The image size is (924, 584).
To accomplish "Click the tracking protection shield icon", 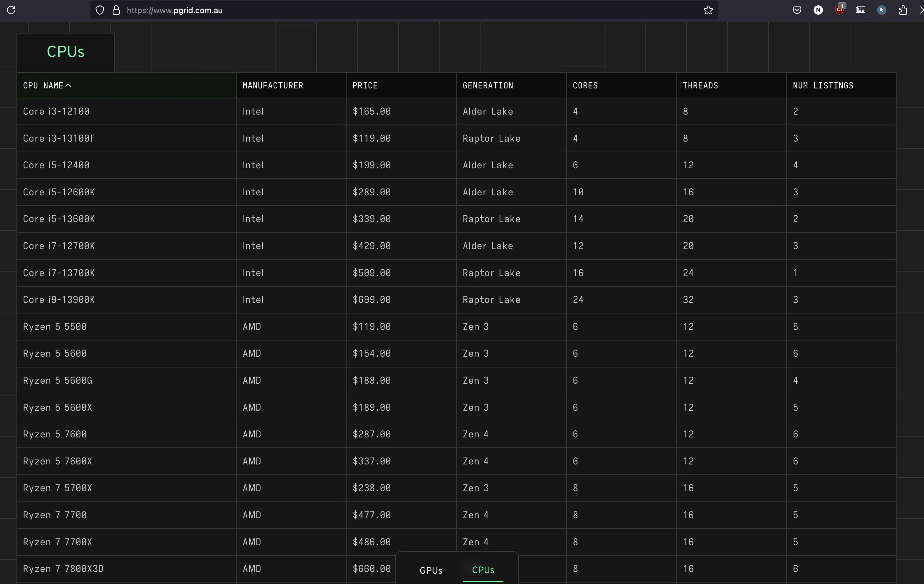I will pyautogui.click(x=100, y=10).
